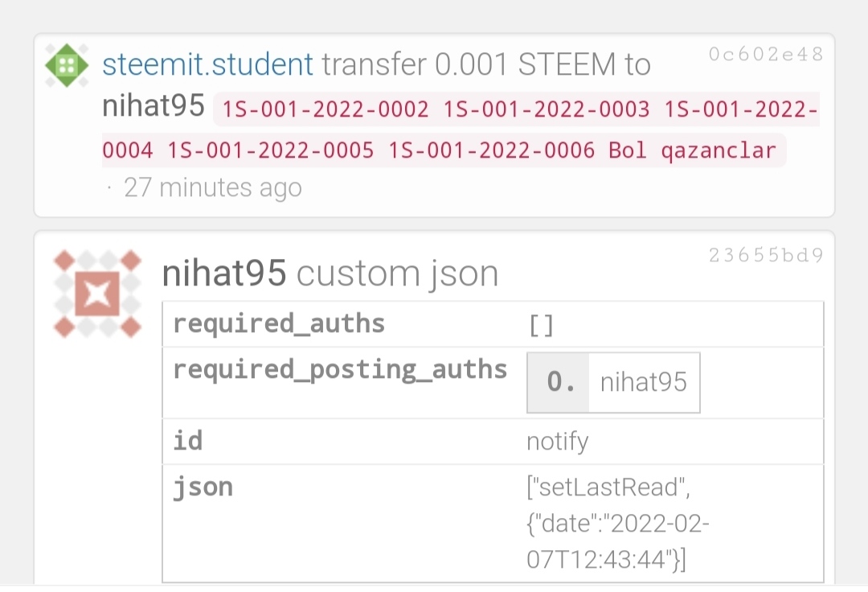Click the required_auths row label
Screen dimensions: 868x592
click(x=279, y=323)
